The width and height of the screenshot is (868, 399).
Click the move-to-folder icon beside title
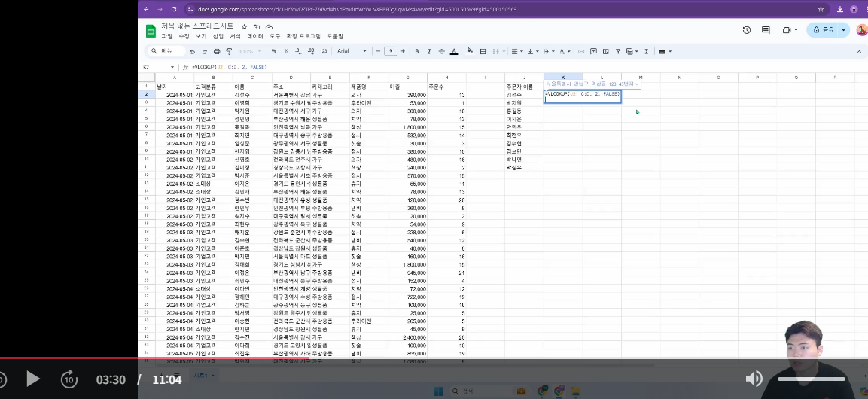(x=257, y=26)
